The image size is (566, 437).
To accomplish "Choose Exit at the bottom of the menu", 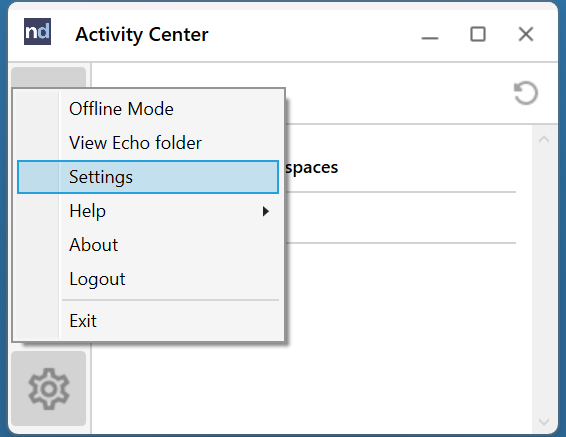I will click(148, 320).
